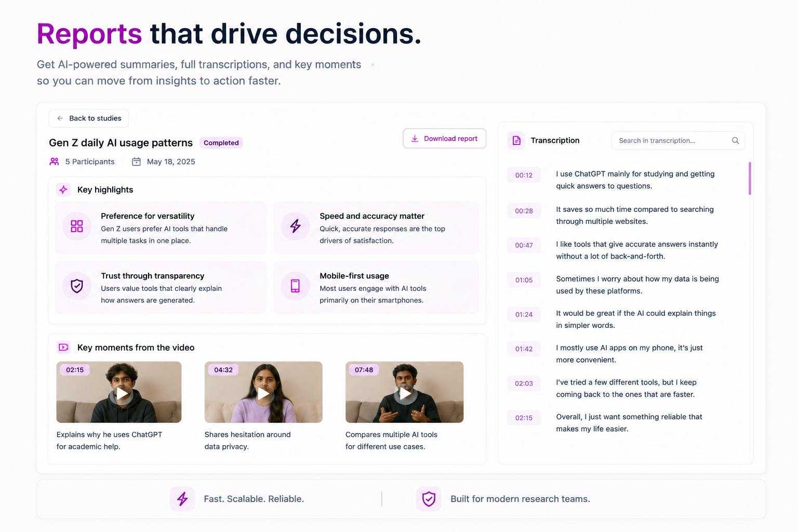
Task: Click the shield icon for Trust through transparency
Action: [77, 286]
